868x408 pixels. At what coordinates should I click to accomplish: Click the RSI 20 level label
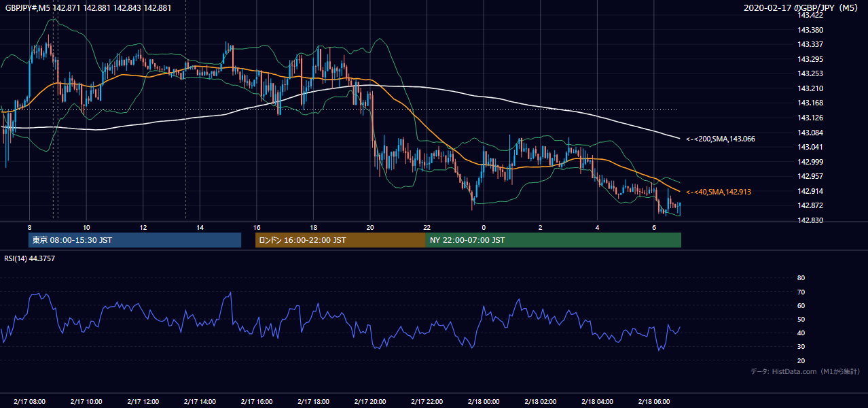click(801, 360)
